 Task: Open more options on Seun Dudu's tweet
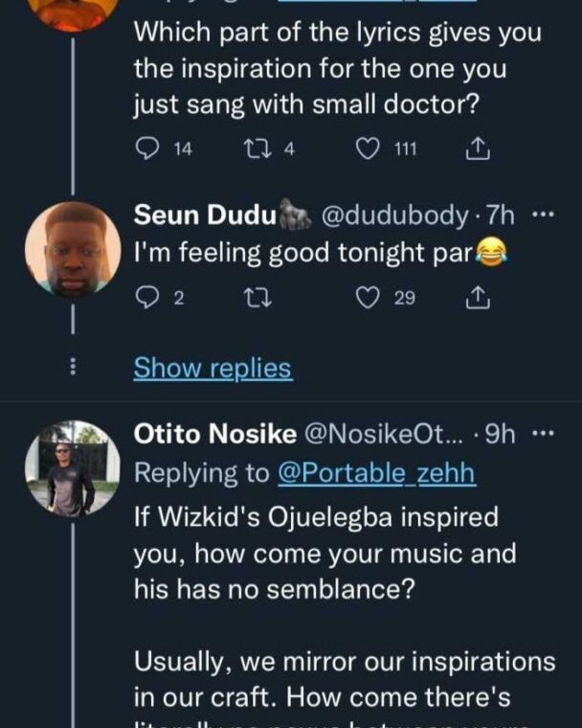542,216
